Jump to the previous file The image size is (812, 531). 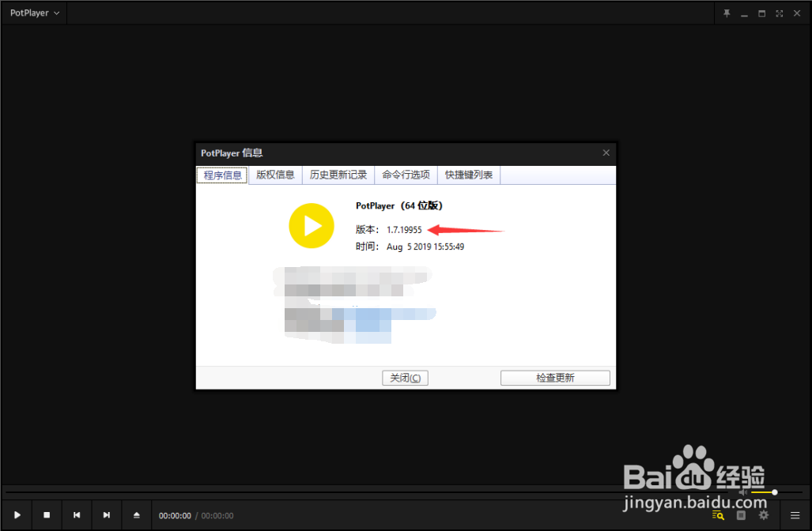point(77,515)
